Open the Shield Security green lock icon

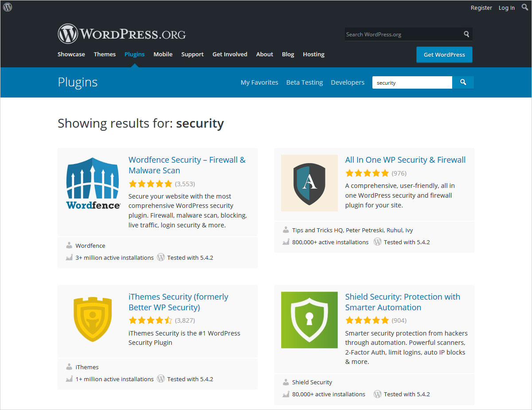[309, 320]
